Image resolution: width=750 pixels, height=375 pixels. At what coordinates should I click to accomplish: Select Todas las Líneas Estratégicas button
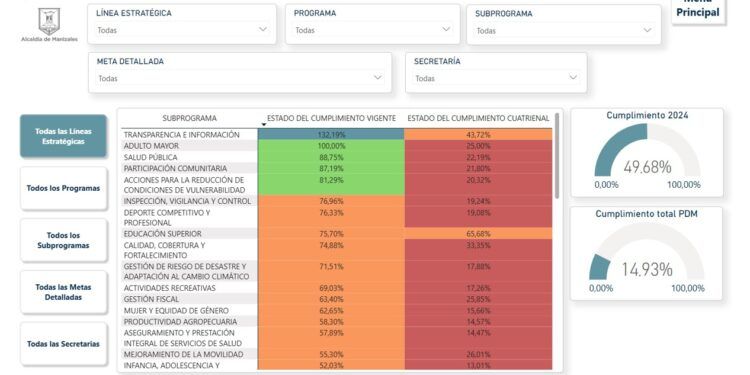pos(63,136)
